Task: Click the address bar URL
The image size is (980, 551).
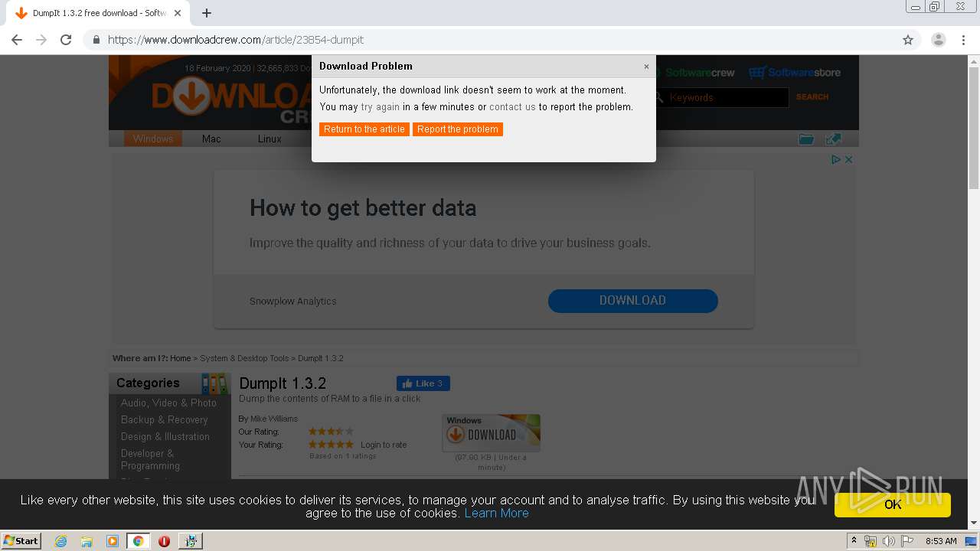Action: click(x=236, y=40)
